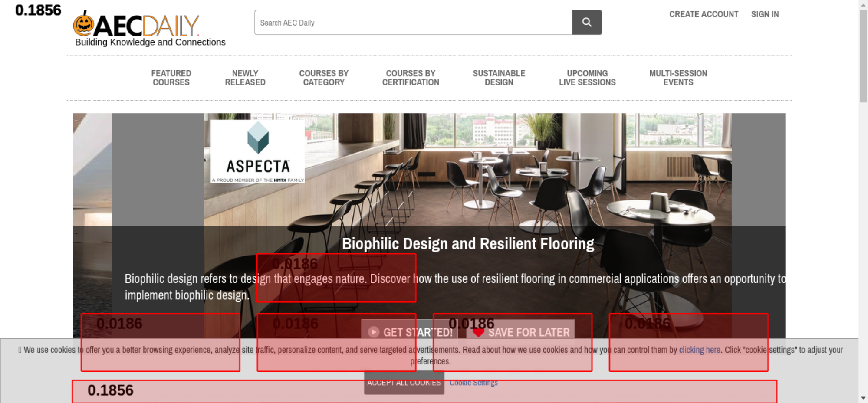Open the Sign In link
868x403 pixels.
click(765, 14)
